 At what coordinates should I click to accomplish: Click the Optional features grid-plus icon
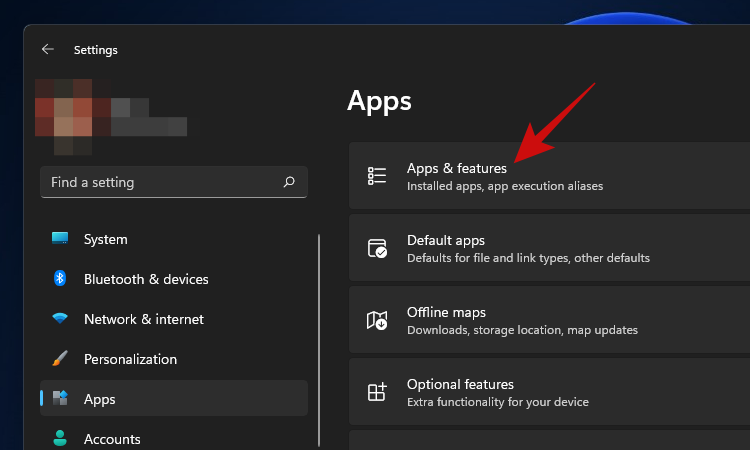[377, 392]
